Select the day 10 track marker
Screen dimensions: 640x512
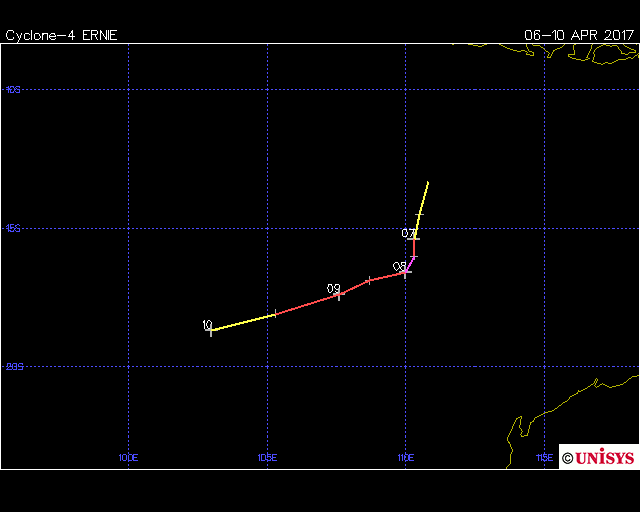coord(211,331)
